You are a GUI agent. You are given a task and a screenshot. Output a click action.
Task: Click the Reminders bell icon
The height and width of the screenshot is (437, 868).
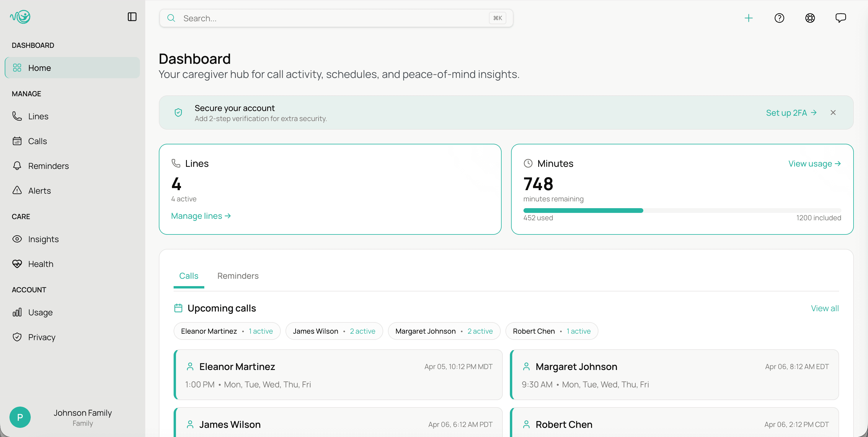pos(17,166)
